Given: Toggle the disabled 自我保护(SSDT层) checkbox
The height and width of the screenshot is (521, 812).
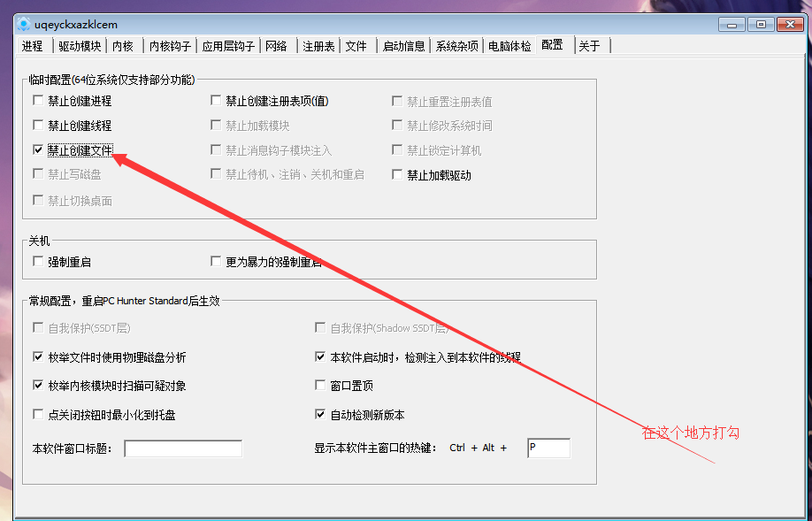Looking at the screenshot, I should (38, 327).
